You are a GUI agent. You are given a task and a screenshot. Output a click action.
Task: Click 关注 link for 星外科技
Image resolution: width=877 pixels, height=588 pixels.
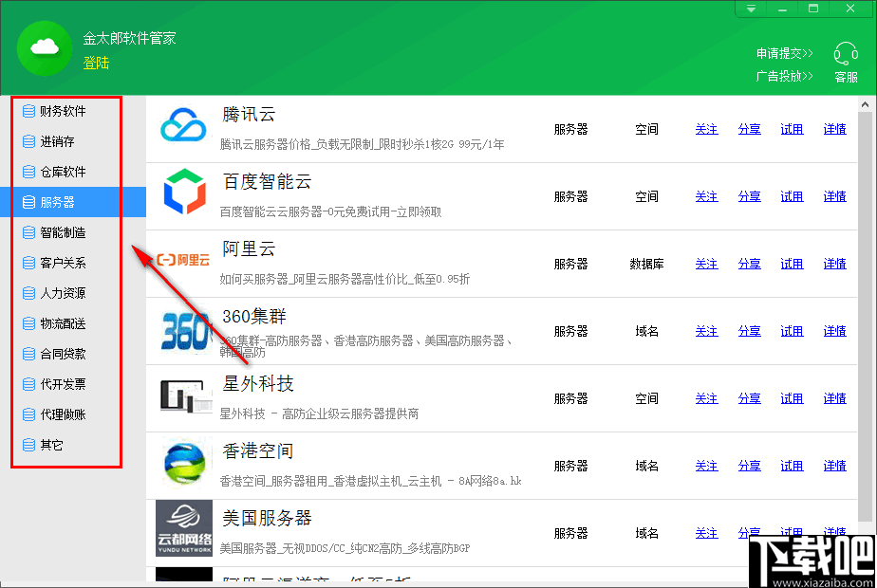point(706,398)
